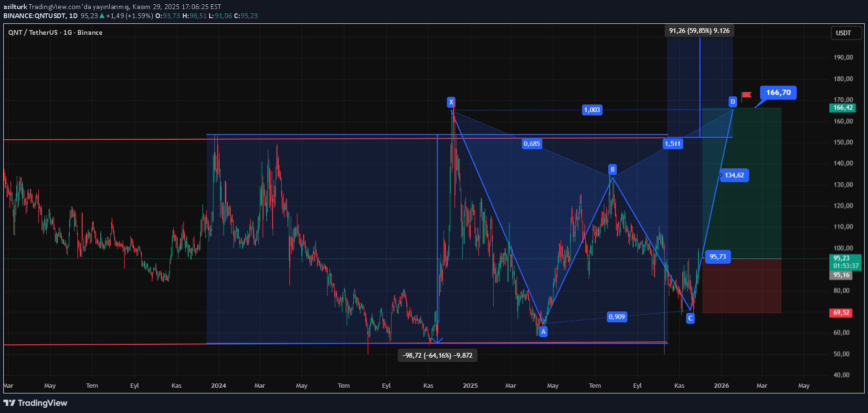This screenshot has width=868, height=413.
Task: Select the C point marker of the pattern
Action: (690, 318)
